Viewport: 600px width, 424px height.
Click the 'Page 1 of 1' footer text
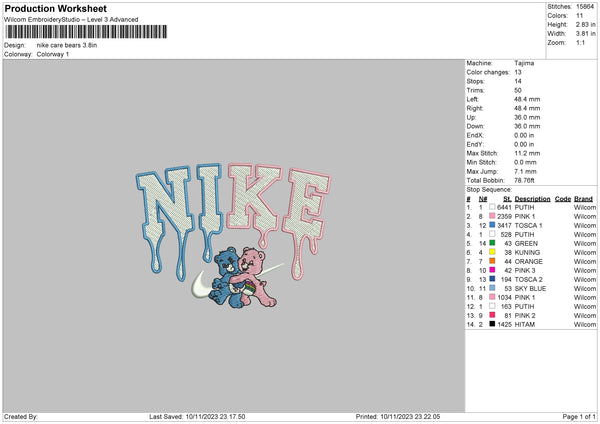tap(579, 416)
